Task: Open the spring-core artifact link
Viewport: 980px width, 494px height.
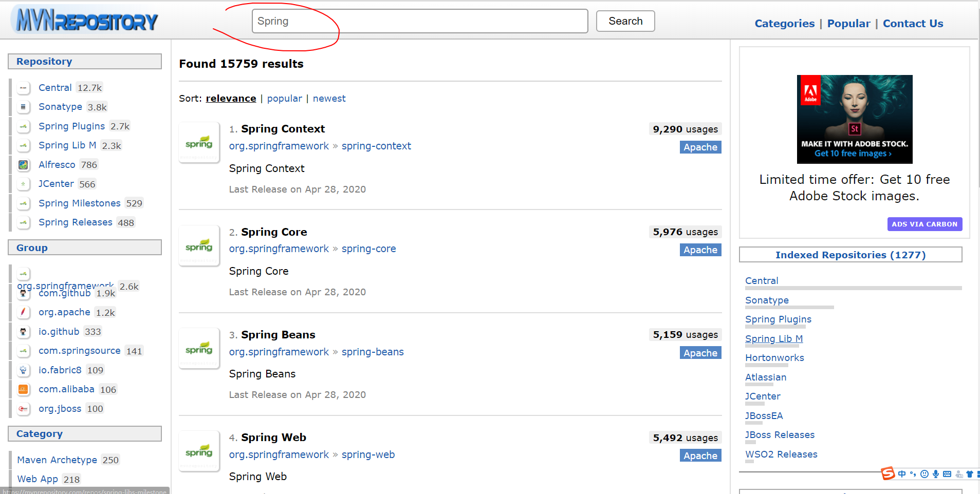Action: [x=368, y=249]
